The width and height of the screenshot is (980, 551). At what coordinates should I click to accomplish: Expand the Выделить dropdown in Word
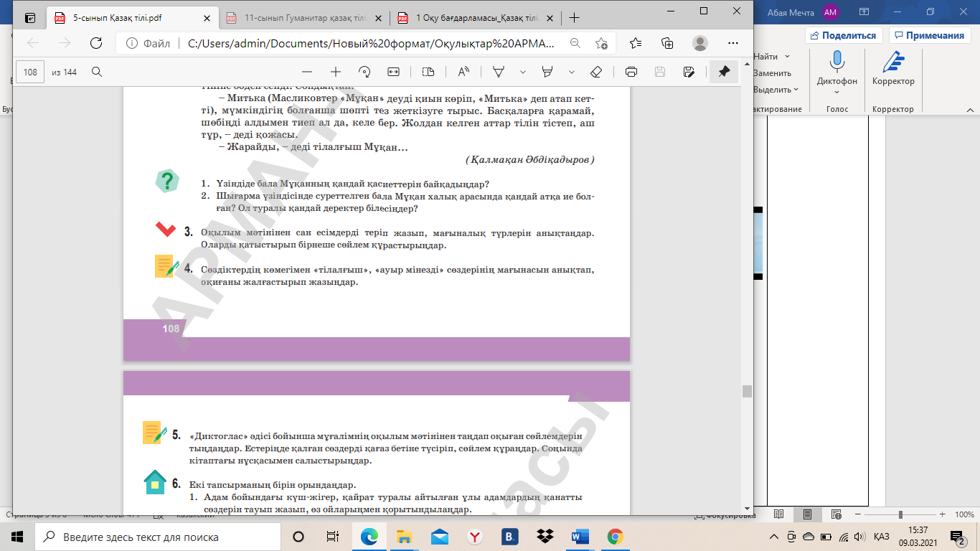tap(796, 90)
